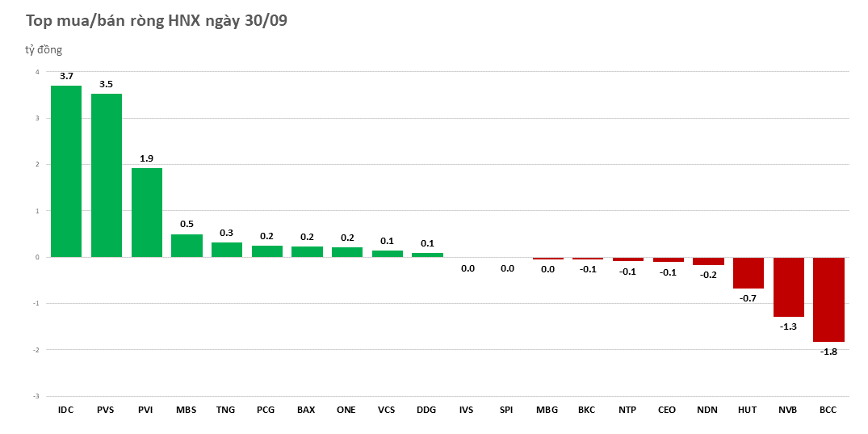Select the MBS bar

(187, 246)
